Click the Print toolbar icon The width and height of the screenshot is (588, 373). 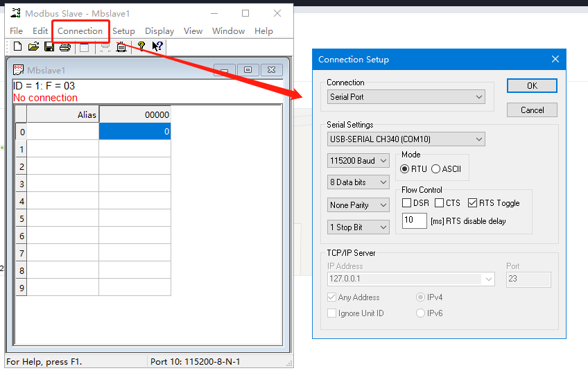point(64,46)
